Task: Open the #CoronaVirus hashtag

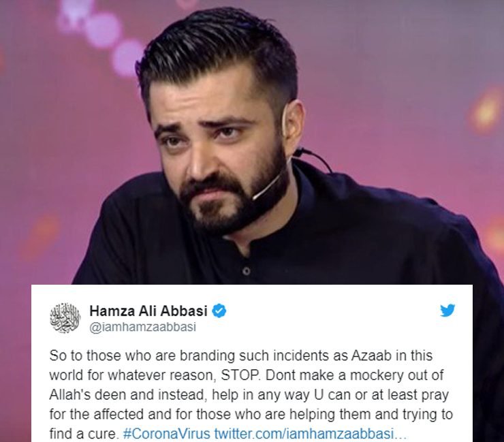Action: click(166, 434)
